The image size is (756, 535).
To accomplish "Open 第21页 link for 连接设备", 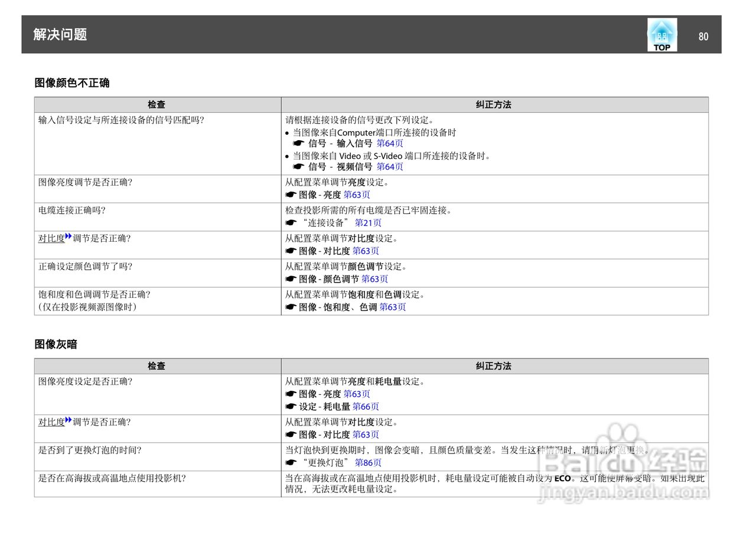I will (368, 223).
